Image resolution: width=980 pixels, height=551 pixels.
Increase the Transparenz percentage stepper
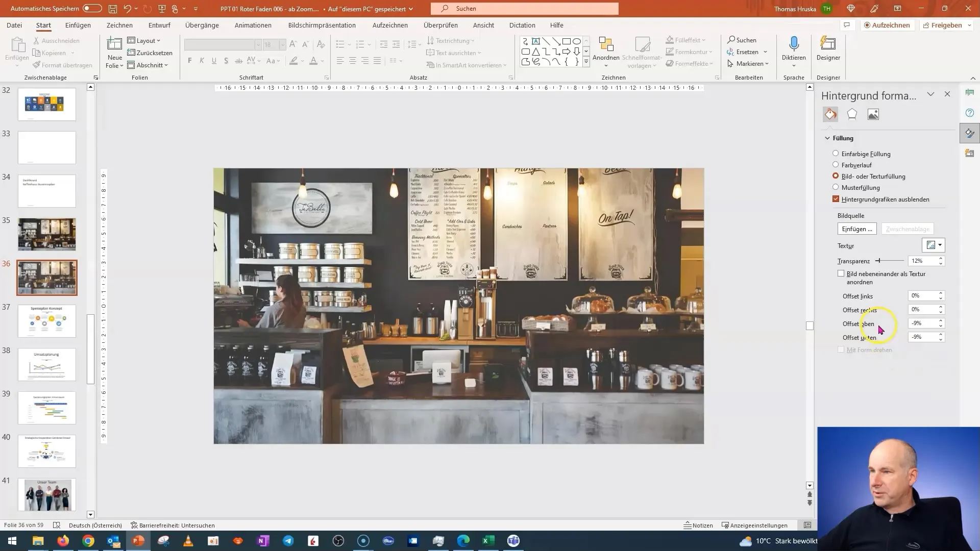click(941, 258)
